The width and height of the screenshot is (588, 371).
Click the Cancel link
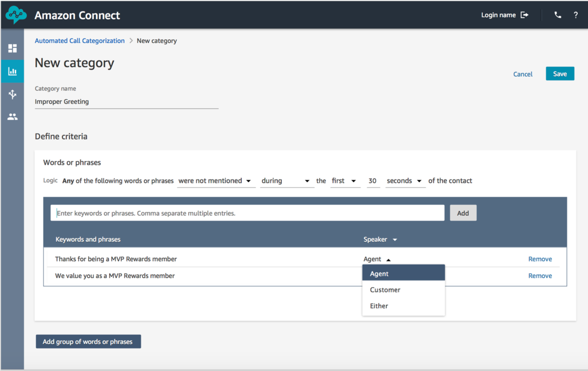523,74
